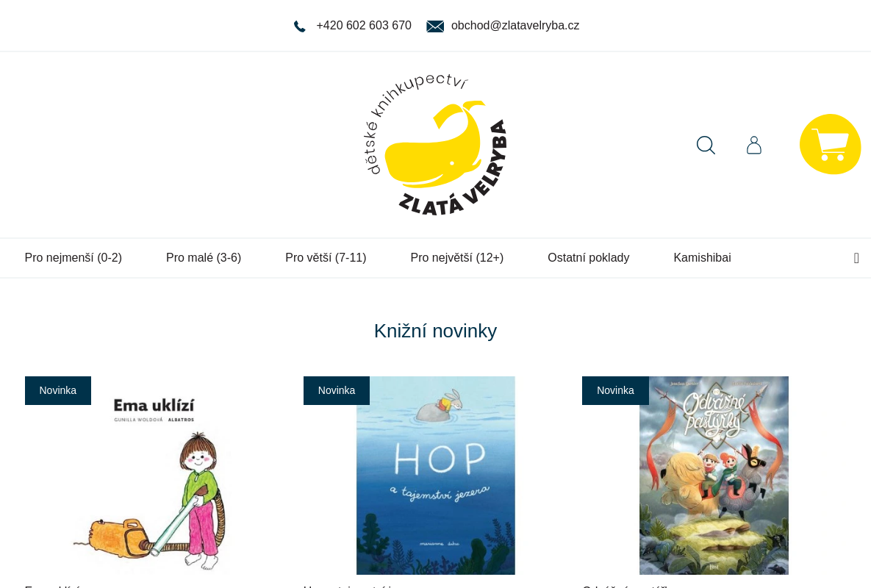
Task: Click the phone icon in top bar
Action: [x=300, y=26]
